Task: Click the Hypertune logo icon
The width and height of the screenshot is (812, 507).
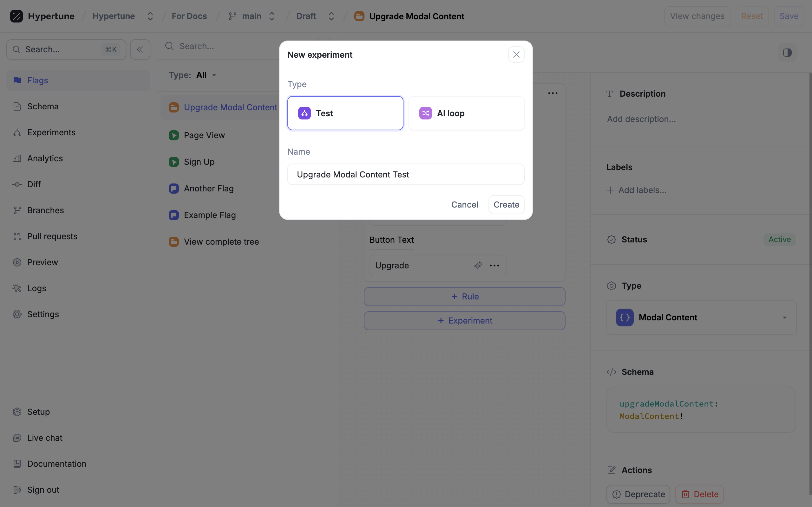Action: [16, 16]
